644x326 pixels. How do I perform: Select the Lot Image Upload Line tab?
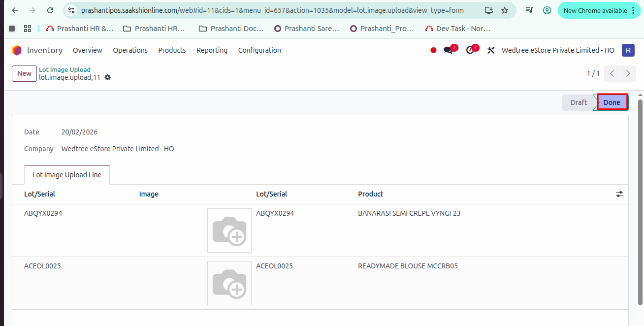point(67,175)
